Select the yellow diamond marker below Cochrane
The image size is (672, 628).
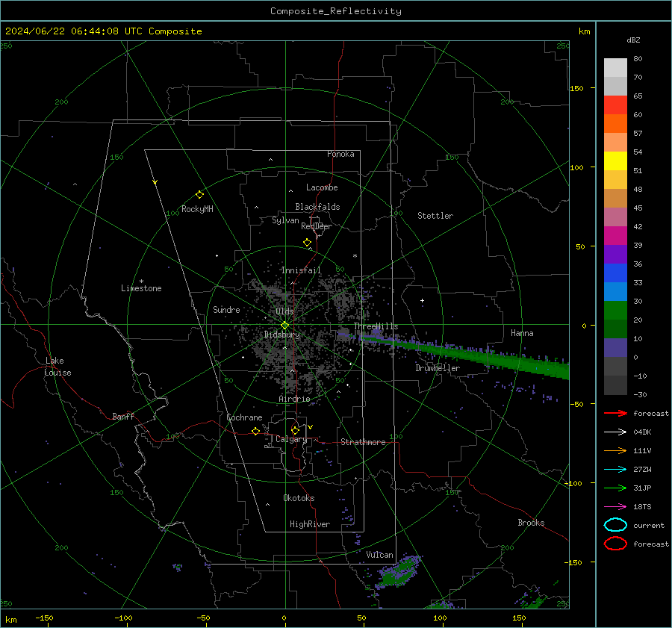coord(255,431)
